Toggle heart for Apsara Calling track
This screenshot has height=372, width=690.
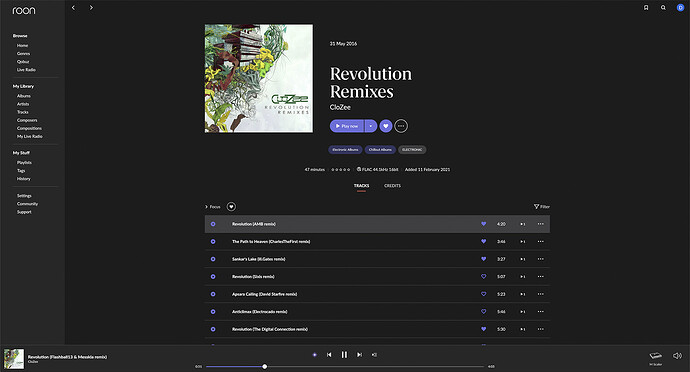(x=484, y=294)
